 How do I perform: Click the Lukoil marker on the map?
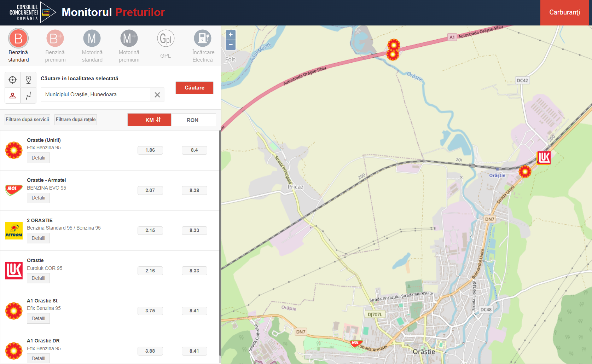point(544,157)
